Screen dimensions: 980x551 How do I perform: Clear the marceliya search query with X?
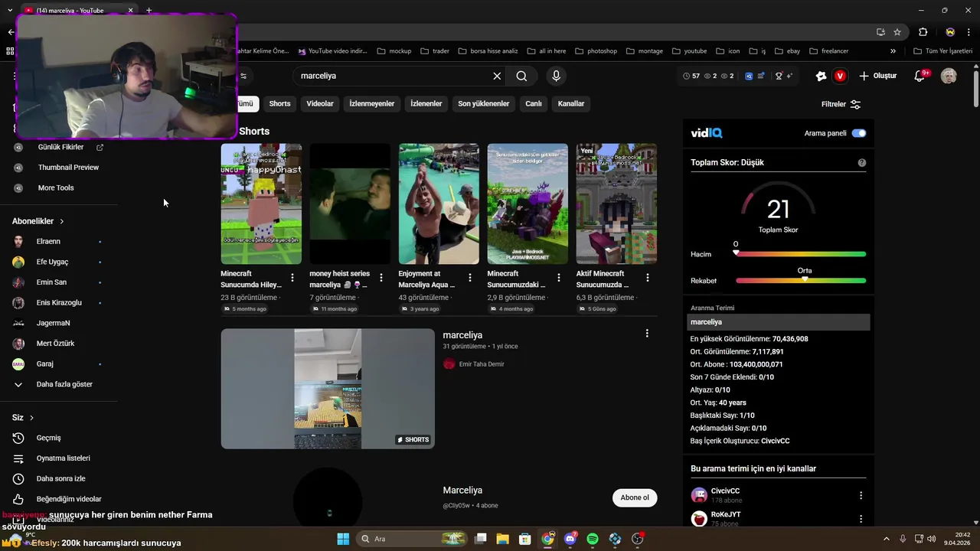point(497,76)
